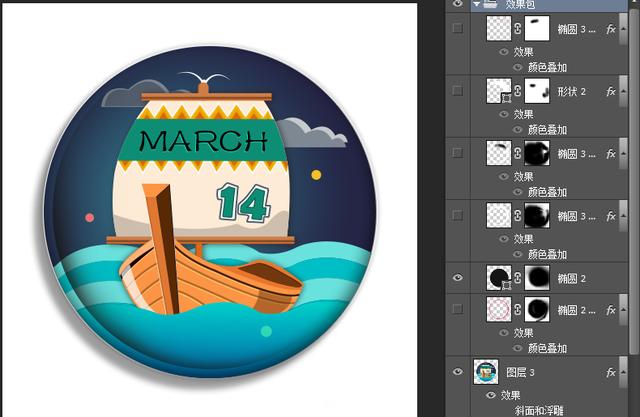Collapse the 效果包 layer group triangle
The width and height of the screenshot is (640, 417).
click(477, 5)
